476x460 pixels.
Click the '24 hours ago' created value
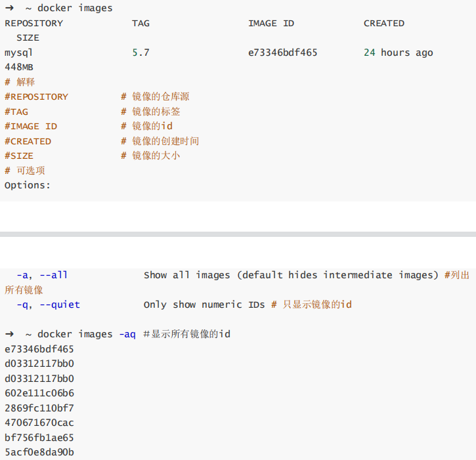pyautogui.click(x=399, y=52)
